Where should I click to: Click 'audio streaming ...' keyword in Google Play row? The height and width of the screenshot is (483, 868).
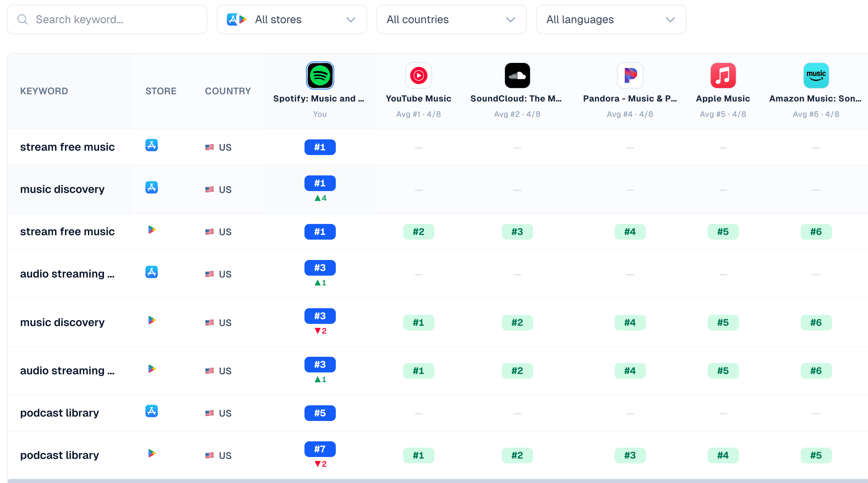tap(67, 371)
